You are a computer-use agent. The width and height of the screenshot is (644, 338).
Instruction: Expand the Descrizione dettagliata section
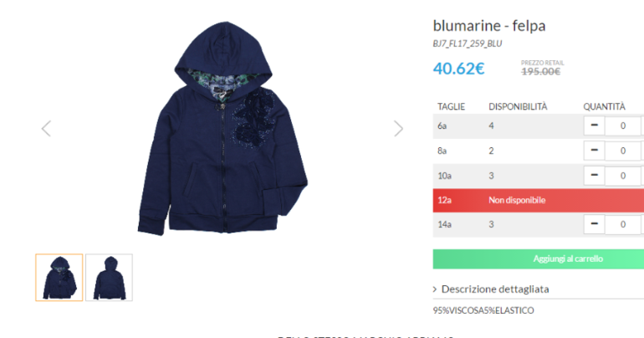(x=495, y=289)
